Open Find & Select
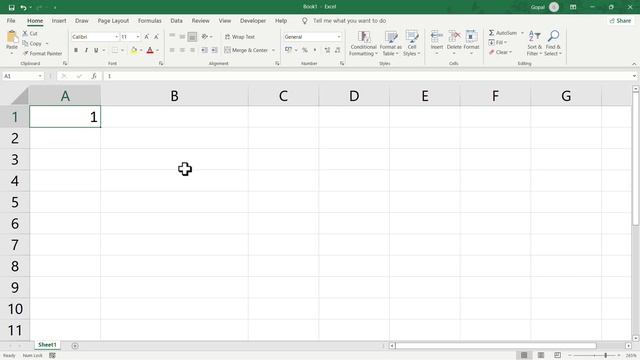The width and height of the screenshot is (640, 360). (x=553, y=43)
